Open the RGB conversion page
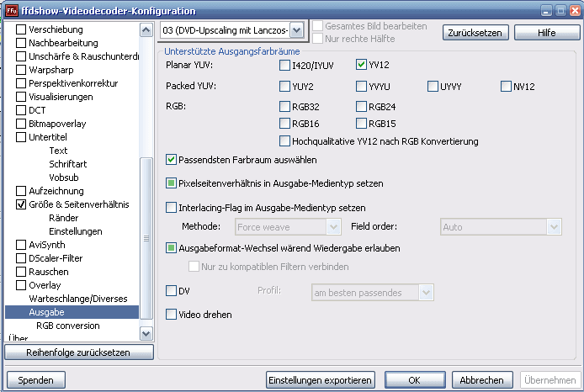This screenshot has height=392, width=584. [68, 326]
